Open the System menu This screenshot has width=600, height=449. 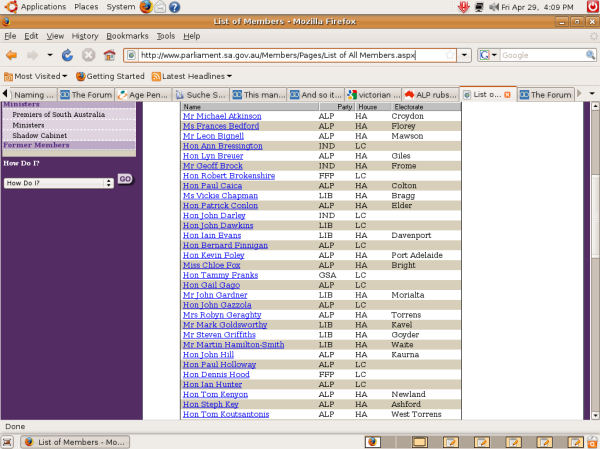pyautogui.click(x=121, y=7)
